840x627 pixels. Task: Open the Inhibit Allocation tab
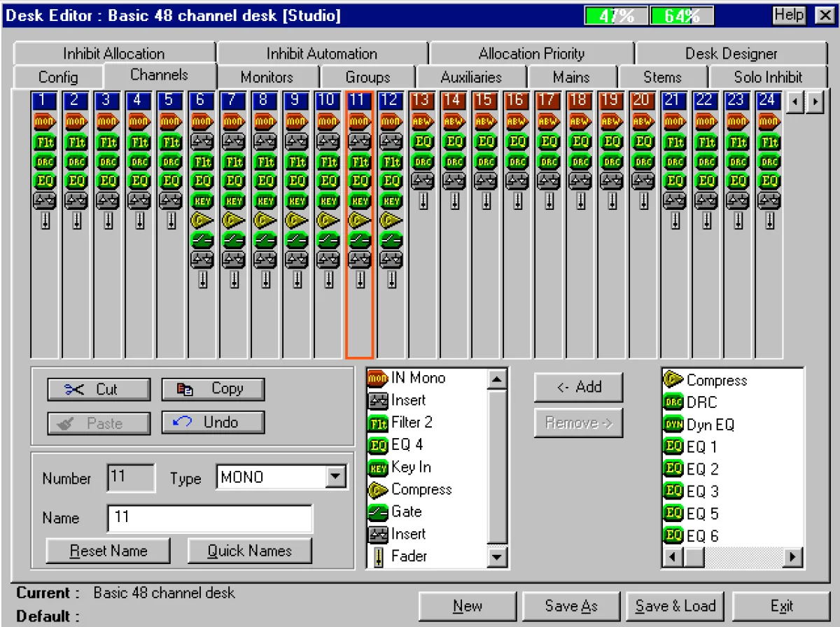[x=114, y=53]
